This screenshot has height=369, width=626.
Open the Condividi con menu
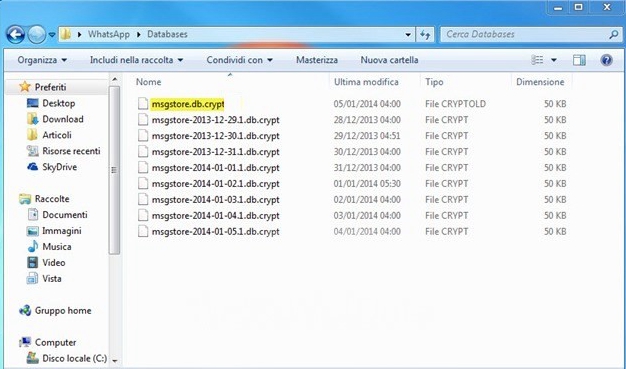click(x=240, y=60)
